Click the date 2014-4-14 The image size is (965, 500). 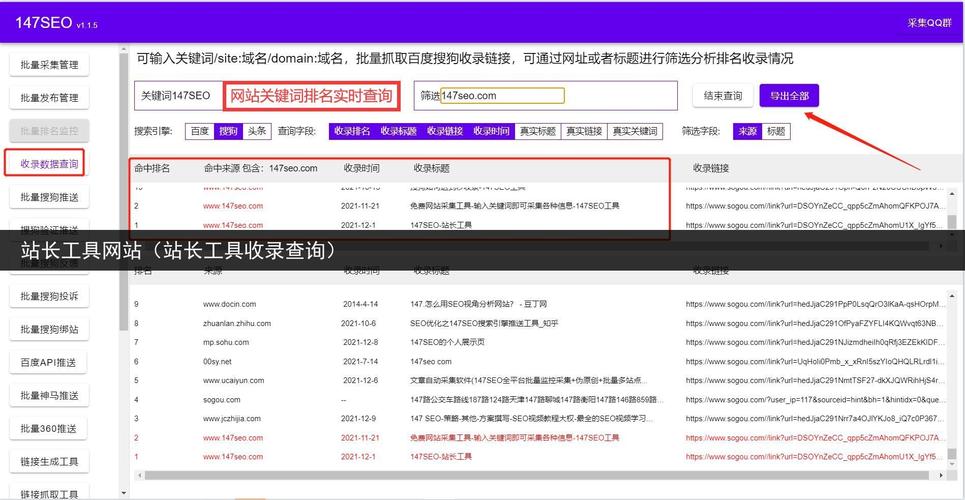361,304
